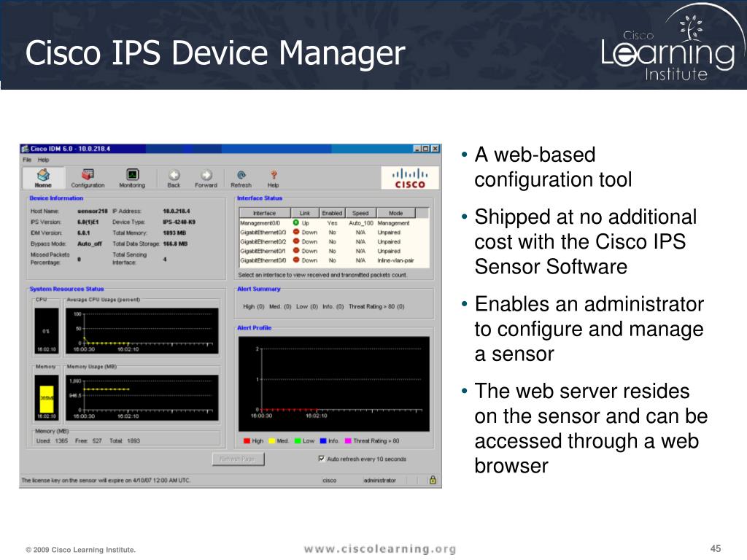
Task: Open the Configuration toolbar icon
Action: click(x=88, y=178)
